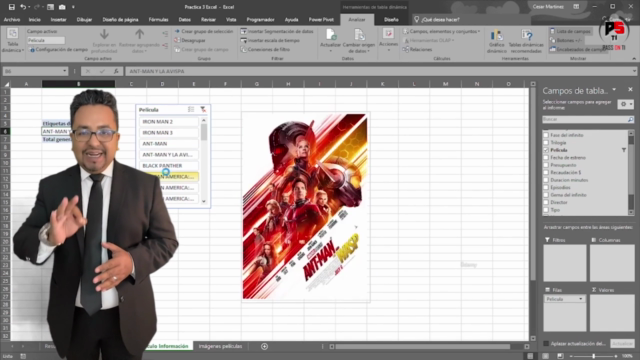This screenshot has height=360, width=640.
Task: Click the Buscar field search box
Action: (584, 119)
